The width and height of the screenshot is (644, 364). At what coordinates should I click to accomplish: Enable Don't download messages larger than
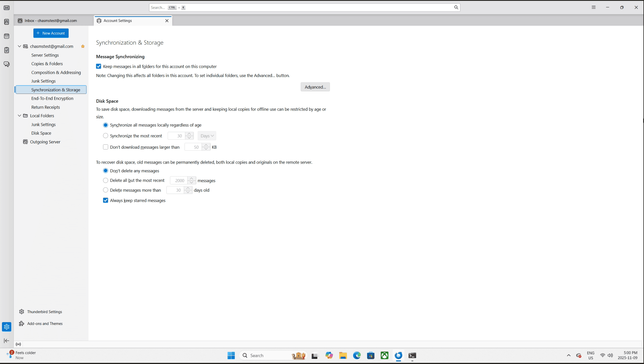(106, 147)
